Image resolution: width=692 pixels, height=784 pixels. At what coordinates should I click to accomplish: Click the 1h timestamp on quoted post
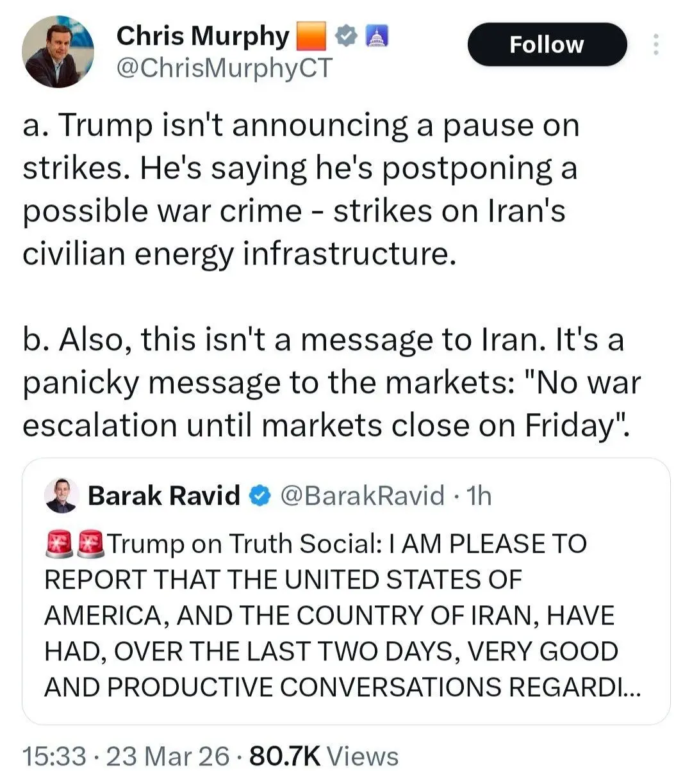coord(479,496)
